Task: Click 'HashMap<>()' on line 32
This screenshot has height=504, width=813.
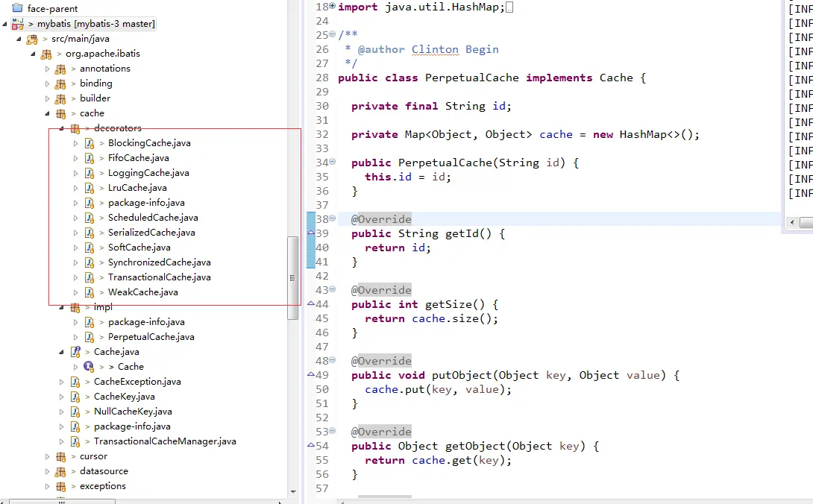Action: (656, 134)
